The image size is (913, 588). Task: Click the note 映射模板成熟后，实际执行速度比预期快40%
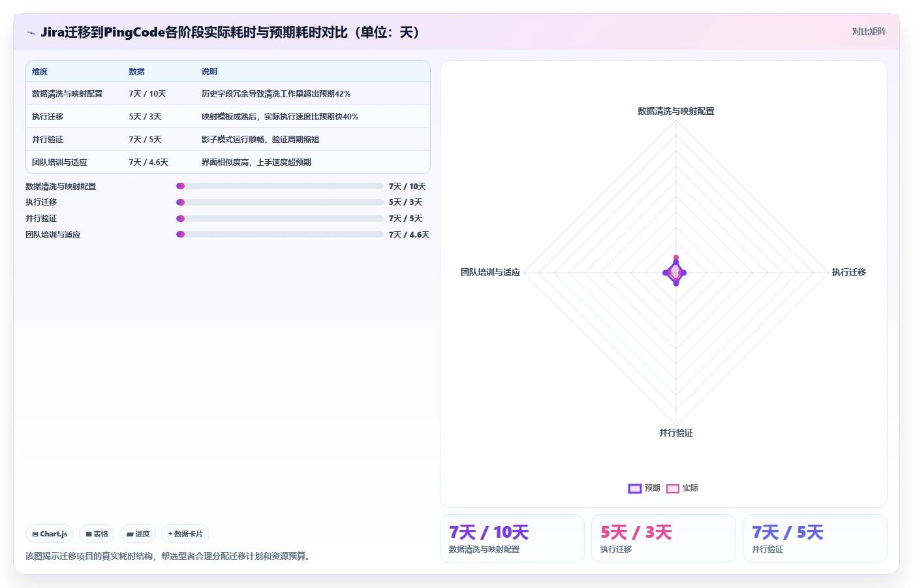tap(280, 117)
